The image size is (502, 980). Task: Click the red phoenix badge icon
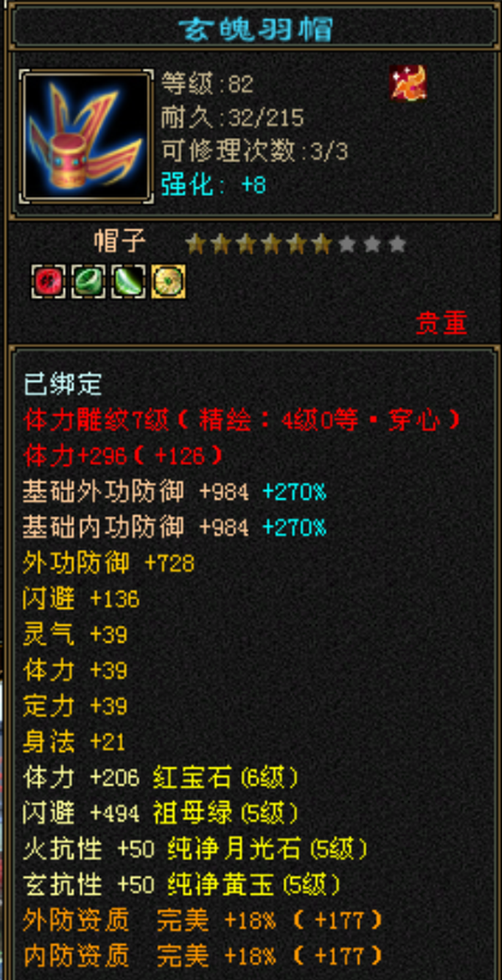point(407,83)
